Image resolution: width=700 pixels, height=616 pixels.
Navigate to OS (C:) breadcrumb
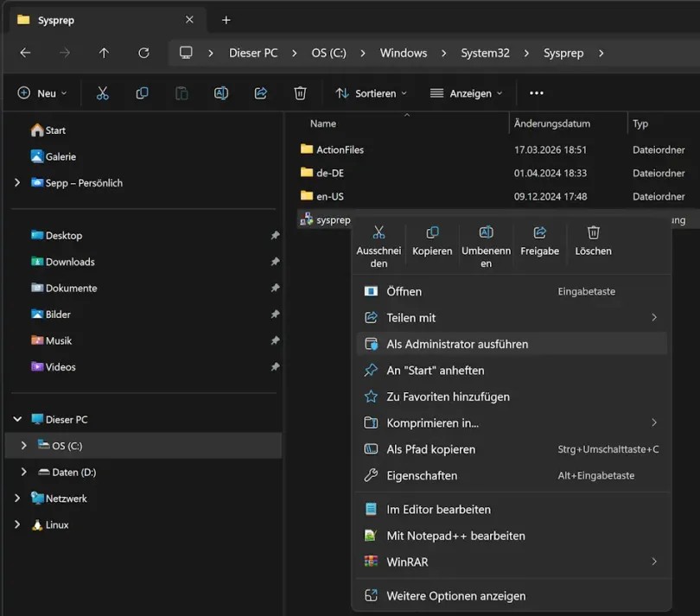[x=328, y=53]
